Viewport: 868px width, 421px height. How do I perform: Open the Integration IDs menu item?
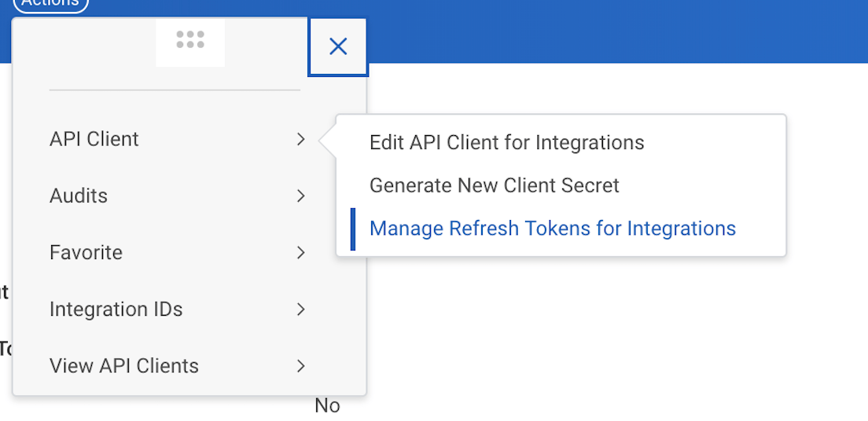(177, 309)
